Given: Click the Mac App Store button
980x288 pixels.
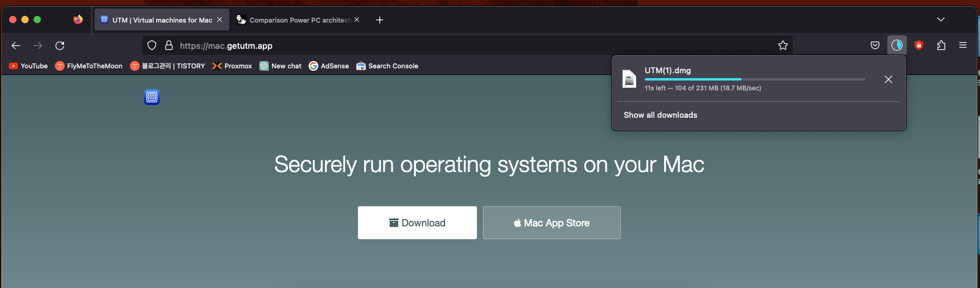Looking at the screenshot, I should (x=552, y=223).
